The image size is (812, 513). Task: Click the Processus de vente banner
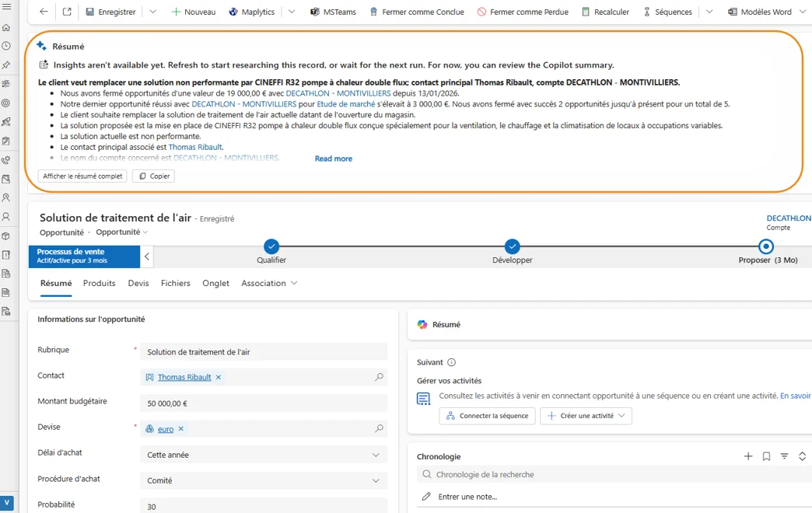click(85, 256)
